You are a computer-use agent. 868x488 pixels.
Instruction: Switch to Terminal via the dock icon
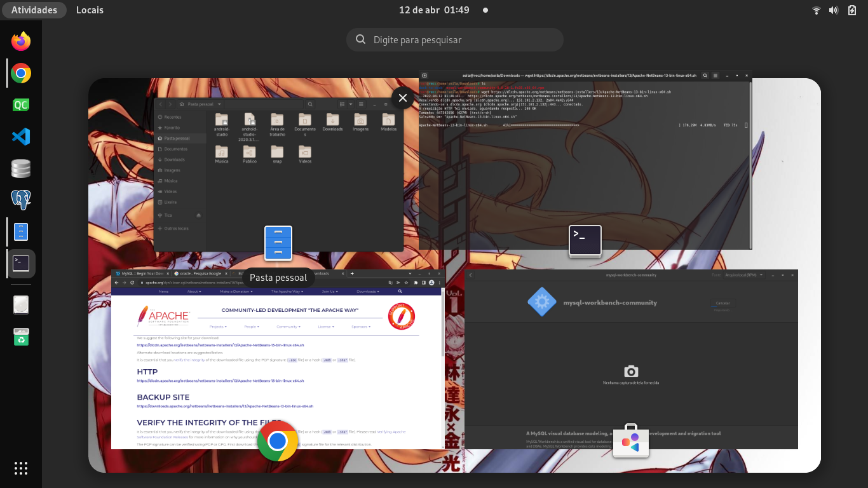21,264
